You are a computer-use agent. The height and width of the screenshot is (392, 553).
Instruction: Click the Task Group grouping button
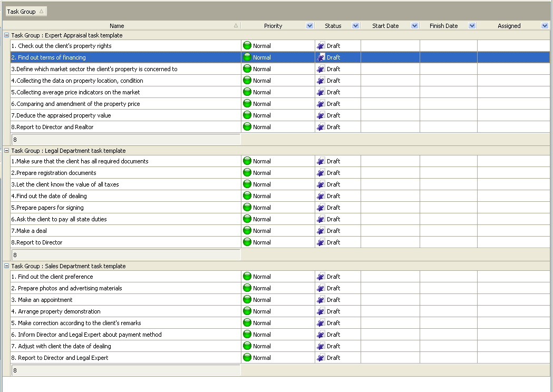tap(25, 12)
